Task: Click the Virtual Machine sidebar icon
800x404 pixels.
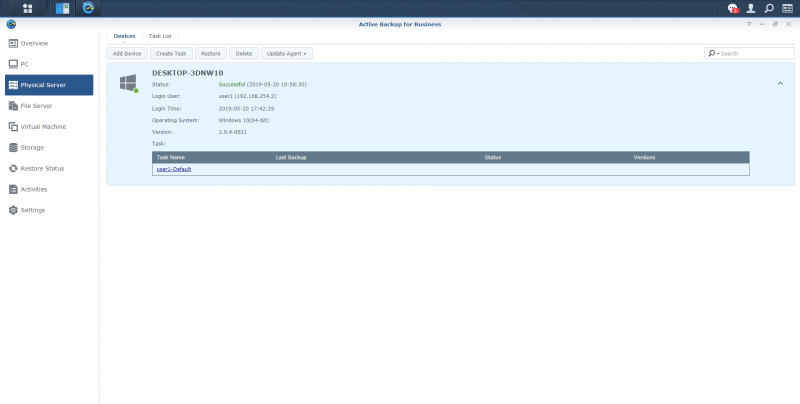Action: [13, 127]
